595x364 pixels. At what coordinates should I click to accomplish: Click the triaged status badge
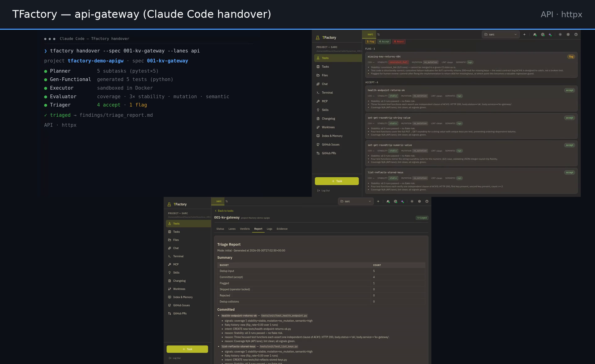[x=422, y=218]
